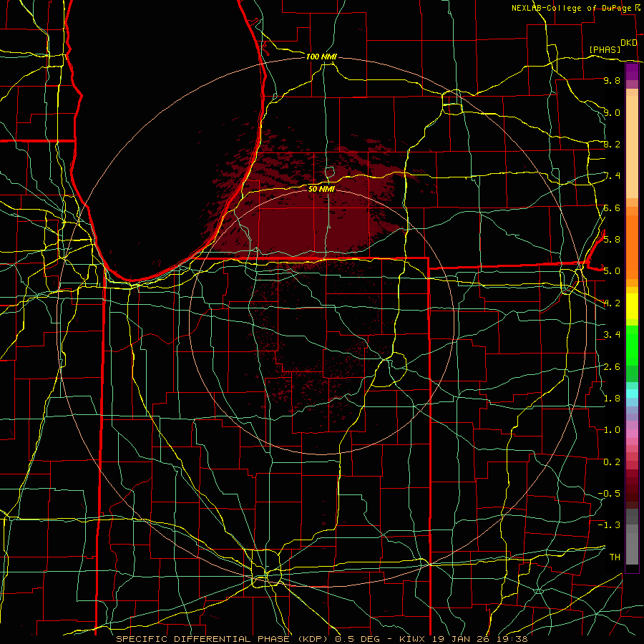This screenshot has width=644, height=644.
Task: Pick the orange segment of the color bar
Action: [632, 248]
